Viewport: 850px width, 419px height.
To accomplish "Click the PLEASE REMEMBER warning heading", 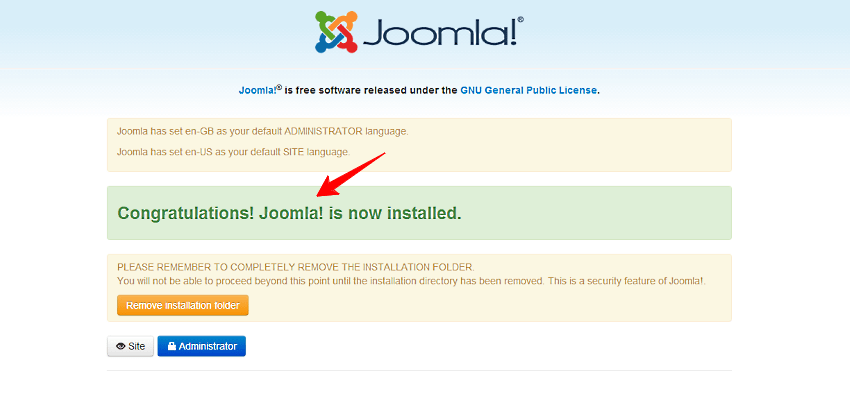I will 296,267.
